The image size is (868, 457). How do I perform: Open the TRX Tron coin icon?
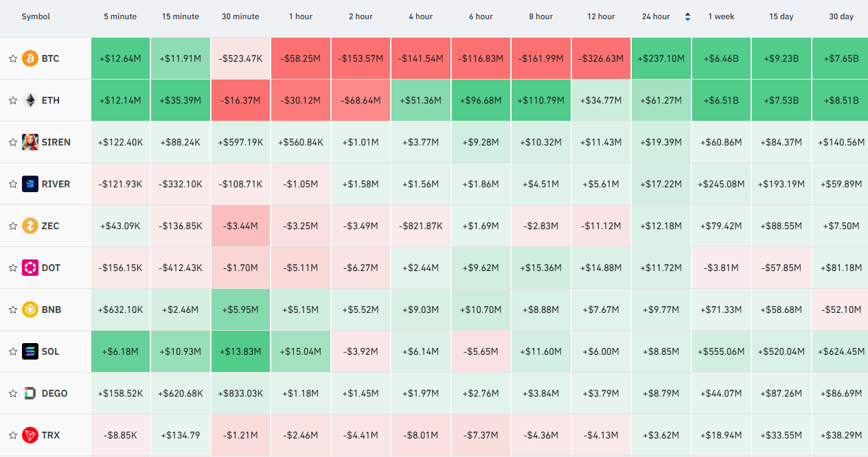coord(30,435)
